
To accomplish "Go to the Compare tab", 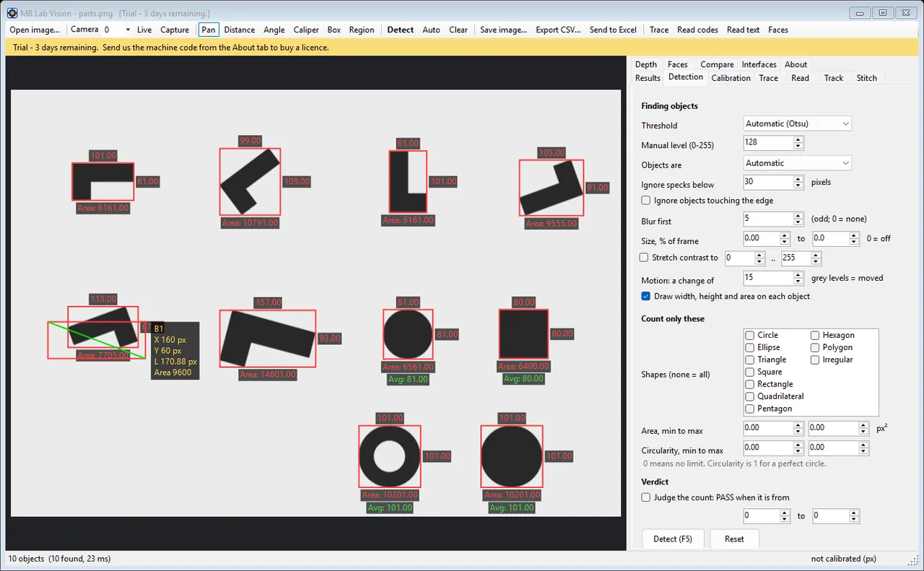I will (717, 64).
